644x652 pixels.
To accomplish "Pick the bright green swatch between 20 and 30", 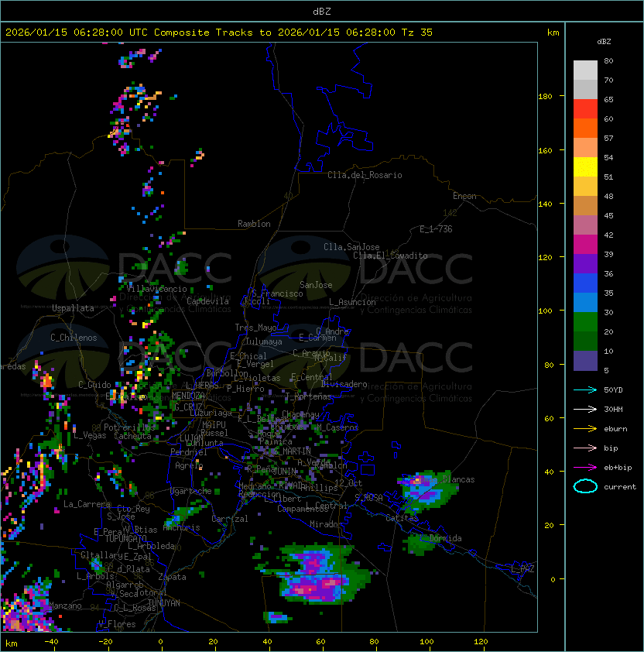I will tap(585, 322).
